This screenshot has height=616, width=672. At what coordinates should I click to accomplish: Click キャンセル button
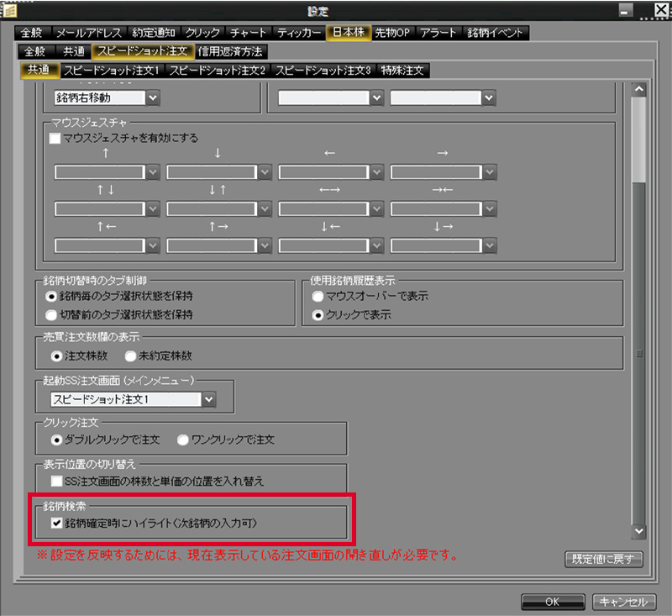624,602
